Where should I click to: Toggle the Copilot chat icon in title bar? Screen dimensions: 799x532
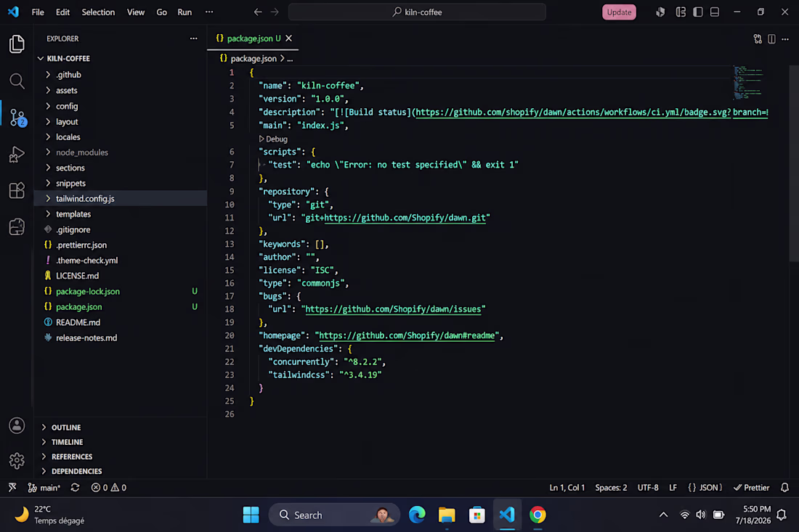point(660,12)
